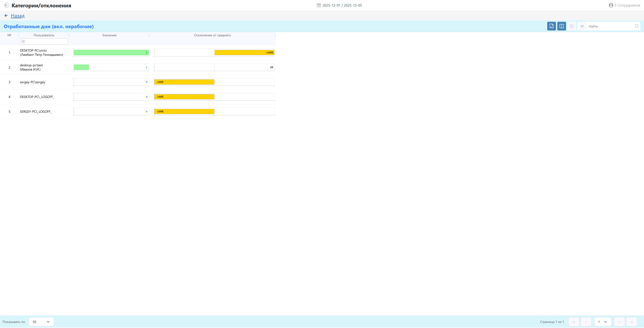
Task: Export table to XLS file
Action: pyautogui.click(x=551, y=26)
